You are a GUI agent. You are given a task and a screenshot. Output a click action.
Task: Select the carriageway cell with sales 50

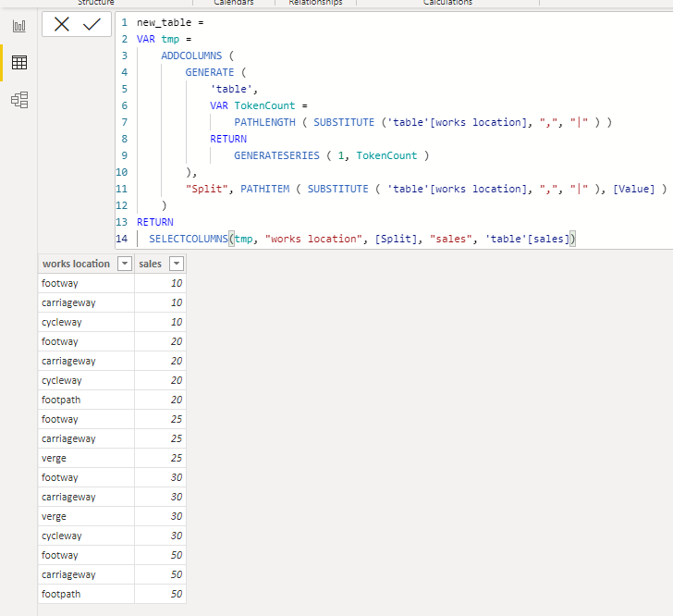[86, 574]
